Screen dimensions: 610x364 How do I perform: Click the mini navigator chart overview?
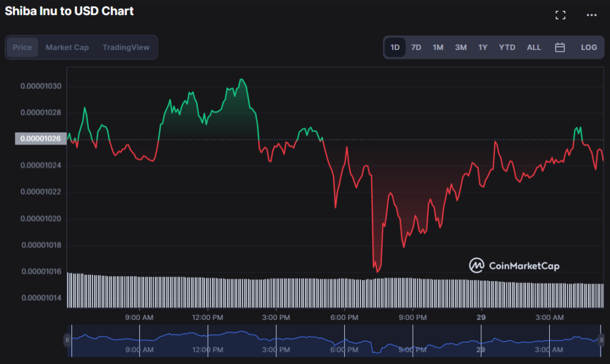334,340
